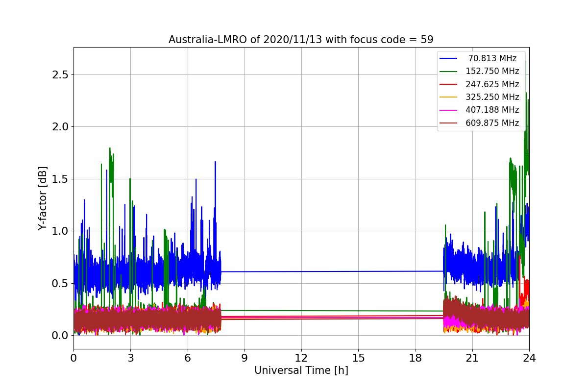Click y-axis tick label 1.0
Image resolution: width=588 pixels, height=392 pixels.
coord(60,231)
